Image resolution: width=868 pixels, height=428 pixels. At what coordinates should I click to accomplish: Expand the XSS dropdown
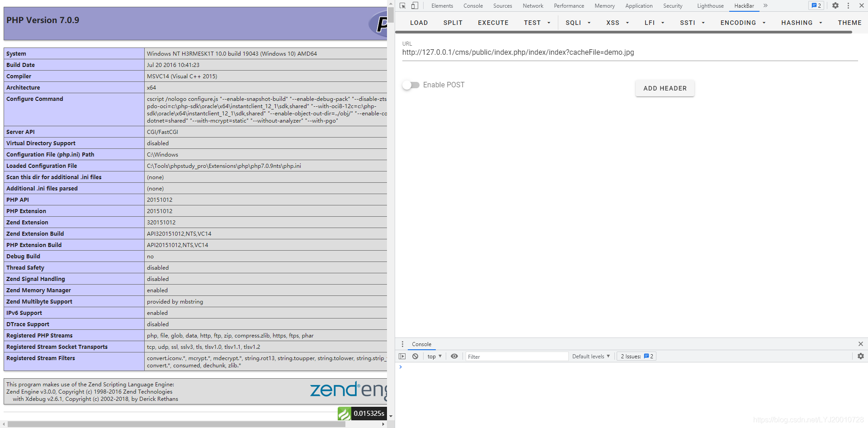[618, 23]
